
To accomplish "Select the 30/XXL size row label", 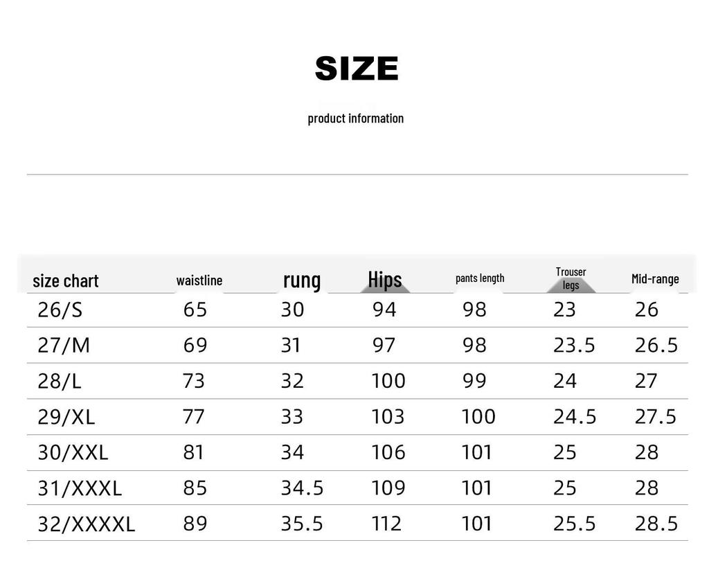I will [x=73, y=452].
